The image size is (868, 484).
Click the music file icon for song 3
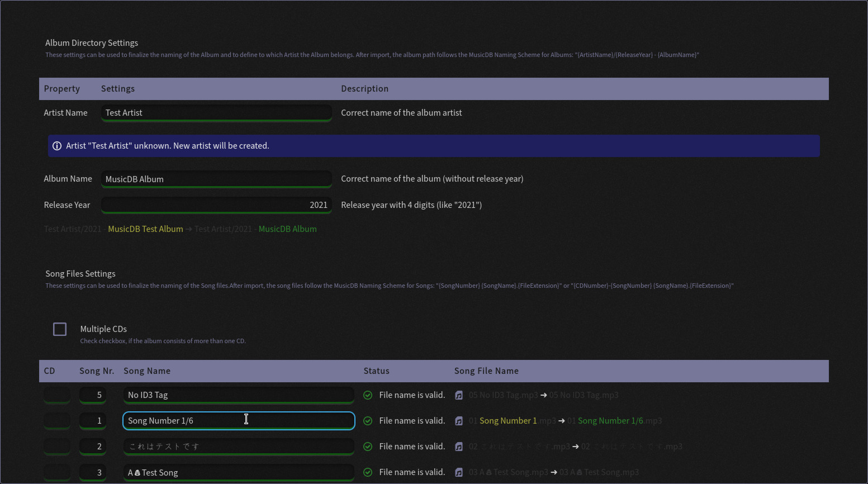459,472
